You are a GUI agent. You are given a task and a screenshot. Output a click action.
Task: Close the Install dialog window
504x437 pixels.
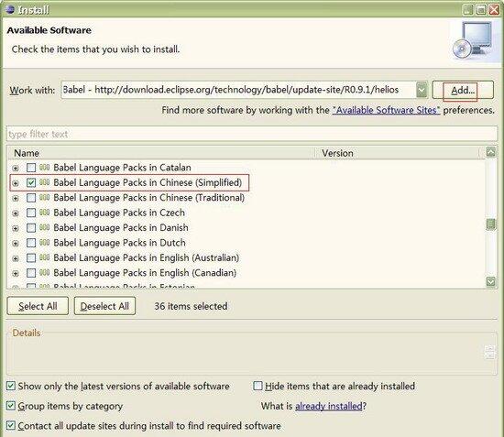tap(494, 10)
